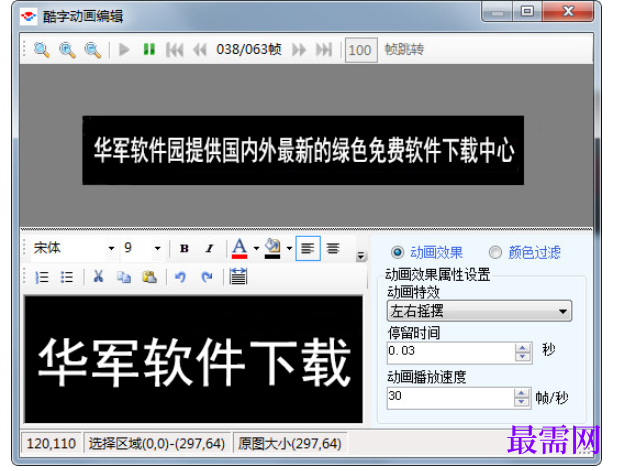Open the font size 9 dropdown

(158, 248)
